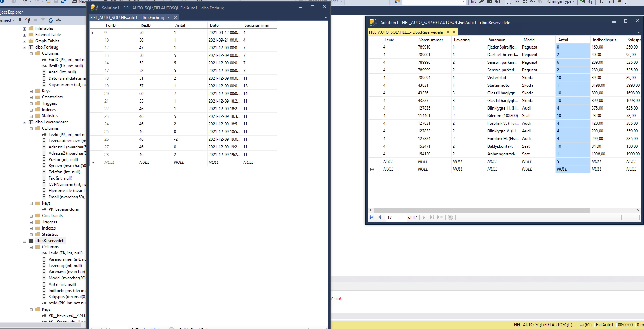Open tab list dropdown in Reservedele window
644x329 pixels.
(x=638, y=32)
